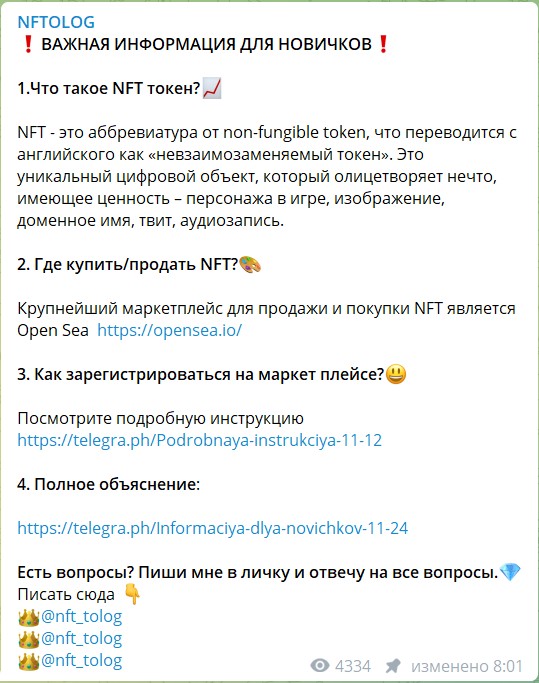Click the first crown emoji
Screen dimensions: 539x683
coord(29,617)
